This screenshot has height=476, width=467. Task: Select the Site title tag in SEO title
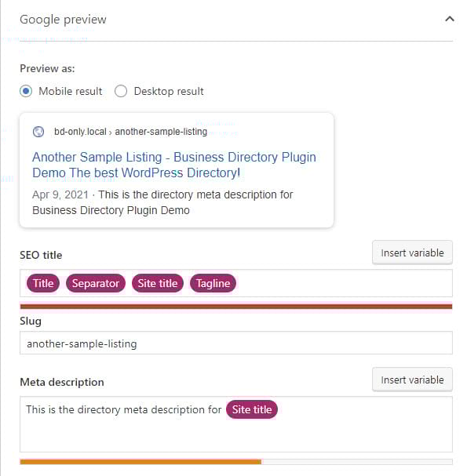pyautogui.click(x=158, y=283)
